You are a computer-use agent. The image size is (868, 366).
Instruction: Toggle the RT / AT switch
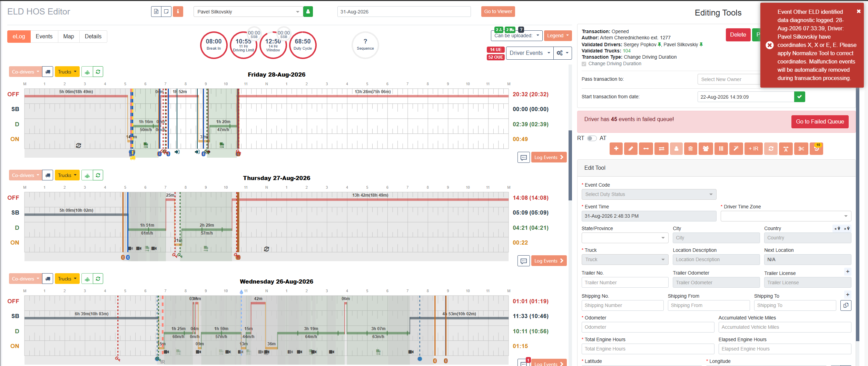pos(592,138)
